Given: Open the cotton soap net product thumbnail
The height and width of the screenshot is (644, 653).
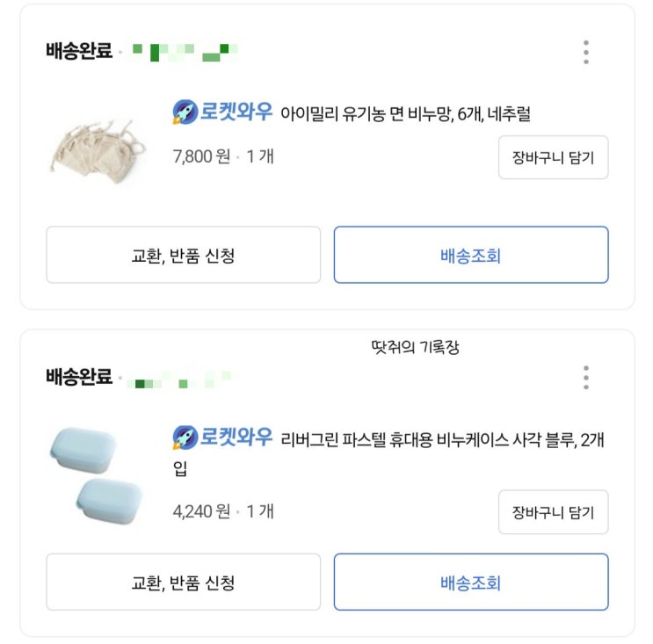Looking at the screenshot, I should pyautogui.click(x=86, y=148).
